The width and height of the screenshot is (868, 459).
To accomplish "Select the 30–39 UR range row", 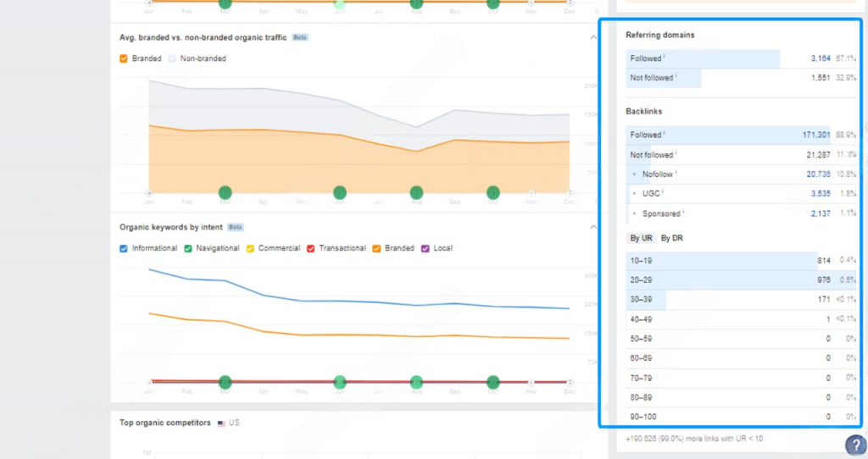I will pos(741,300).
